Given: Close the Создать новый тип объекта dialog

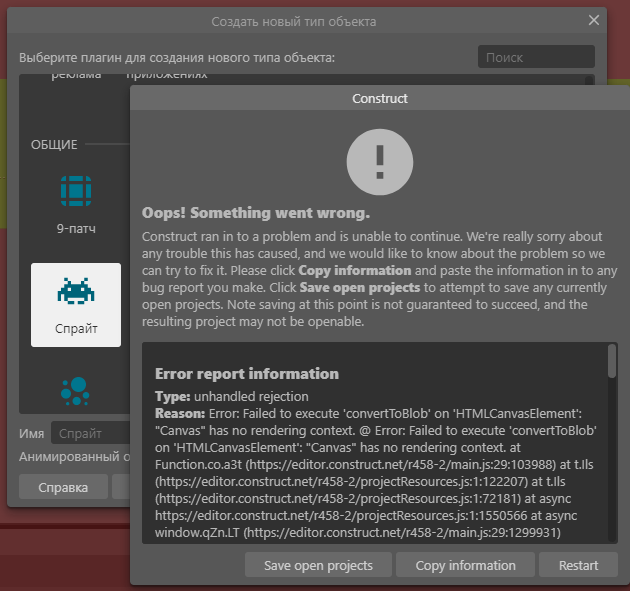Looking at the screenshot, I should pyautogui.click(x=594, y=20).
